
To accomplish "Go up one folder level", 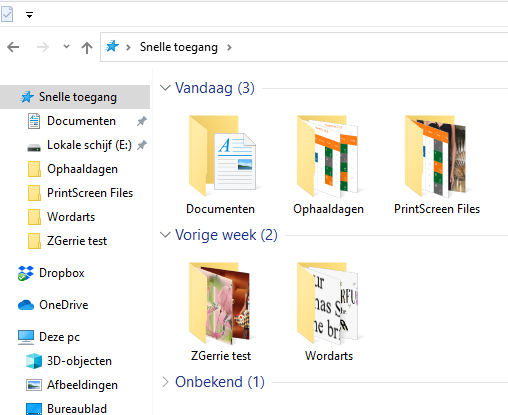I will coord(87,47).
